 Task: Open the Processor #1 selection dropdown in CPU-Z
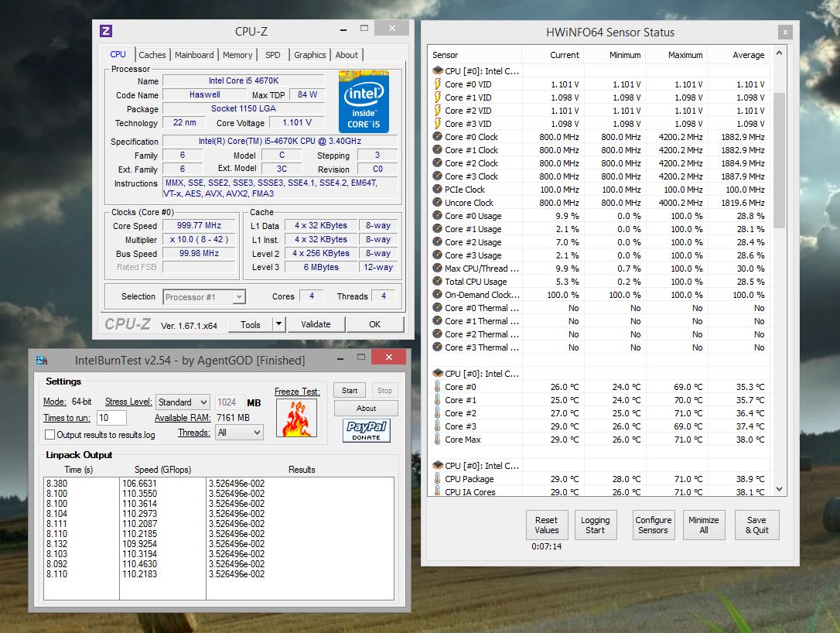click(204, 297)
